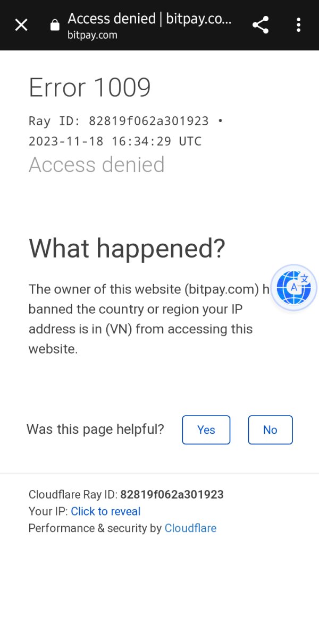Tap the monospace Ray ID line under Error 1009

pyautogui.click(x=125, y=121)
